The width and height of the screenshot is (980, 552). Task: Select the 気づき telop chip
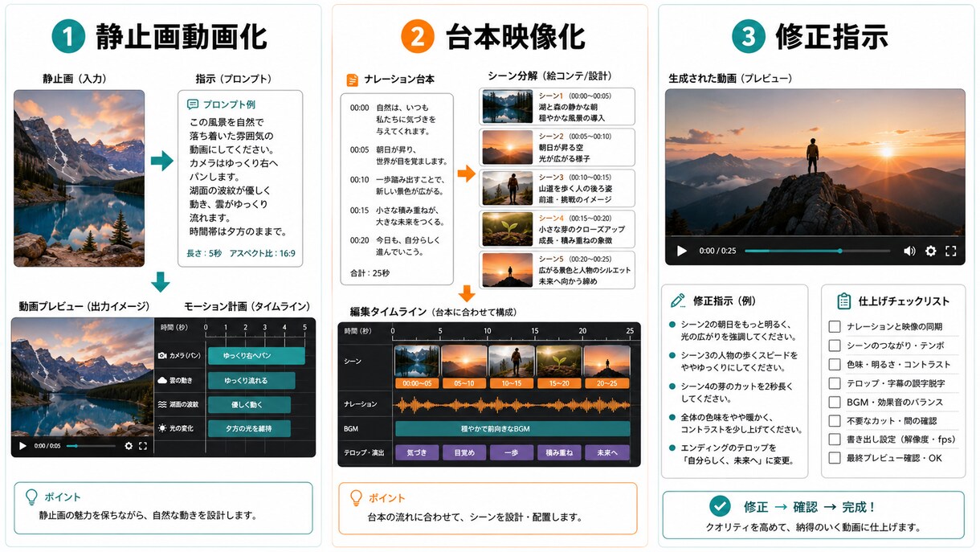tap(417, 453)
